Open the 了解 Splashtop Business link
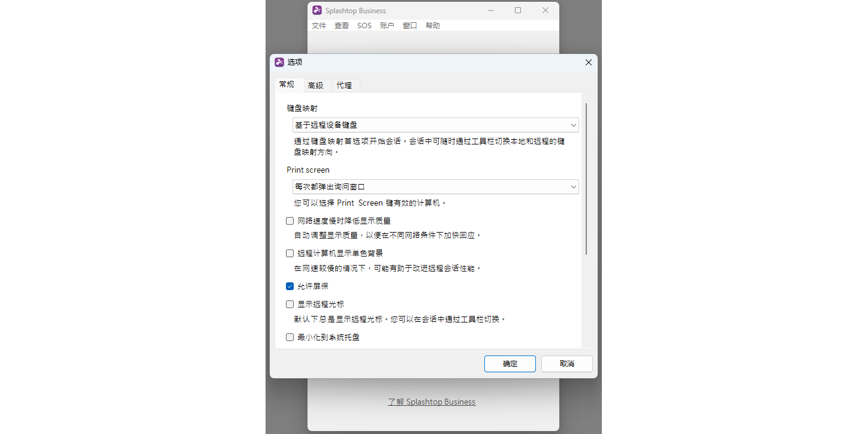Viewport: 868px width, 434px height. click(432, 402)
